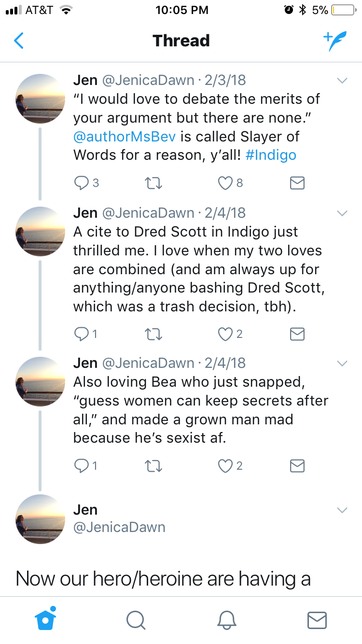Switch to the Search tab

[136, 620]
